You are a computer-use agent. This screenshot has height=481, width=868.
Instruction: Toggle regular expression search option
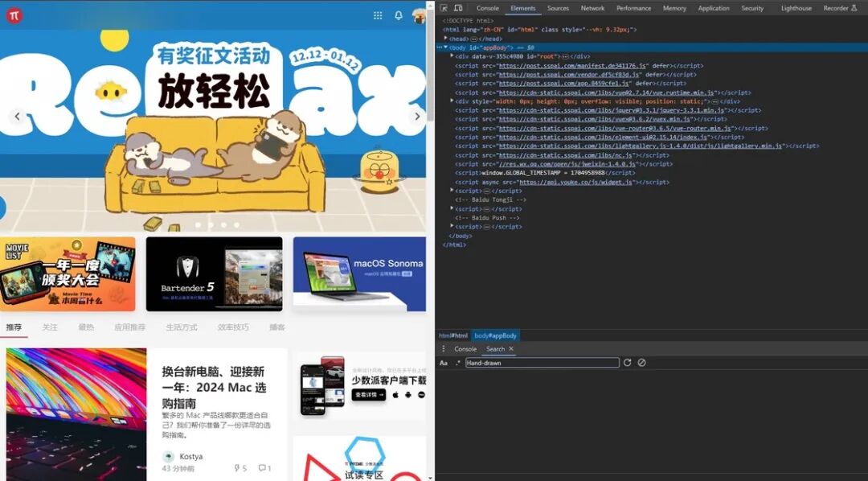457,363
